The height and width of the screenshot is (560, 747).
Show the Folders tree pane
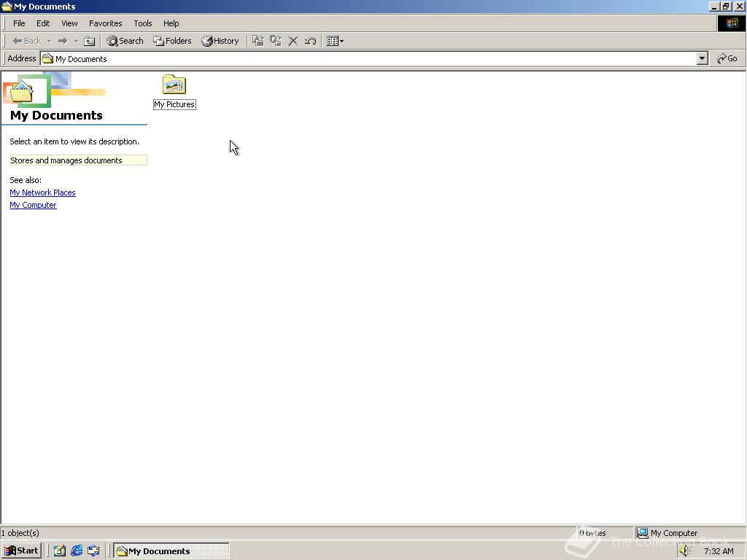[x=172, y=41]
